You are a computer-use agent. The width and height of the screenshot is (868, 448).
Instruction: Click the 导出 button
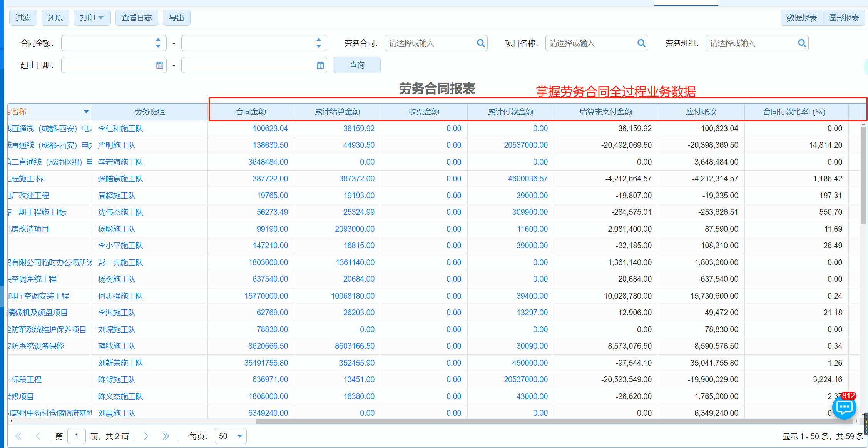[176, 18]
